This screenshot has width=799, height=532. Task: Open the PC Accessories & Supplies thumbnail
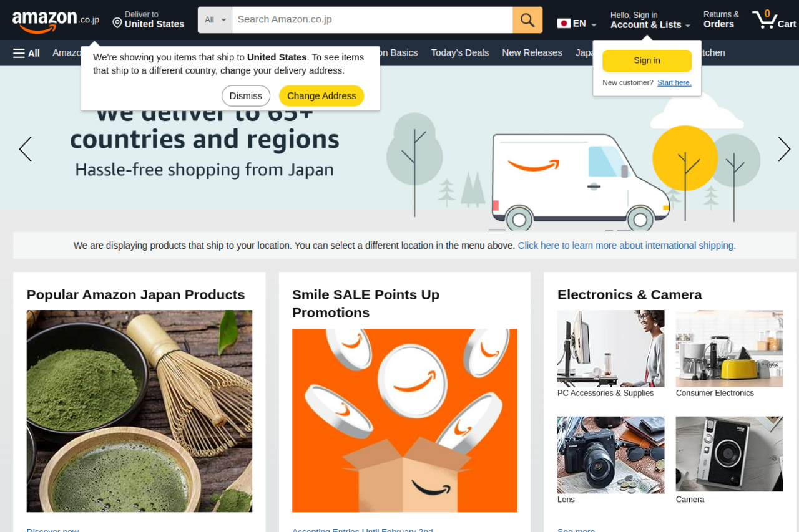[610, 349]
